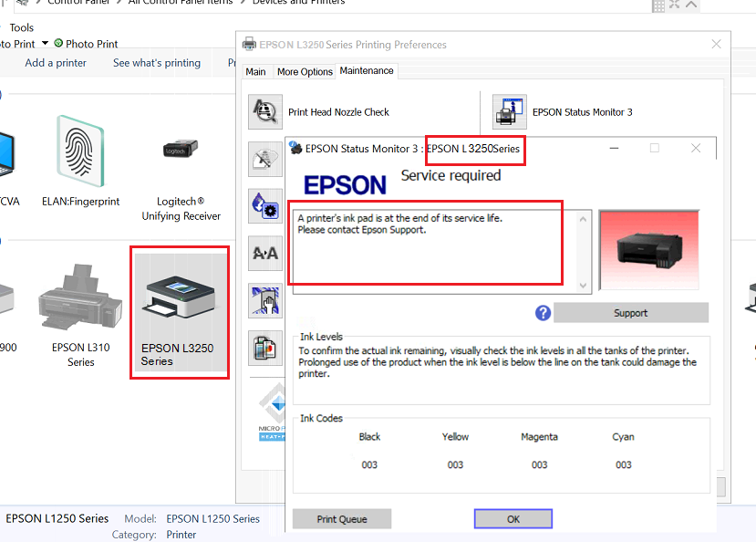Click See what's printing
The width and height of the screenshot is (756, 542).
(157, 63)
